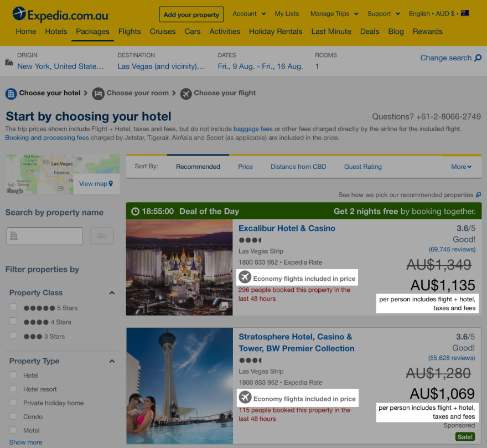Click the Stratosphere star rating dots
Image resolution: width=487 pixels, height=448 pixels.
pos(250,361)
